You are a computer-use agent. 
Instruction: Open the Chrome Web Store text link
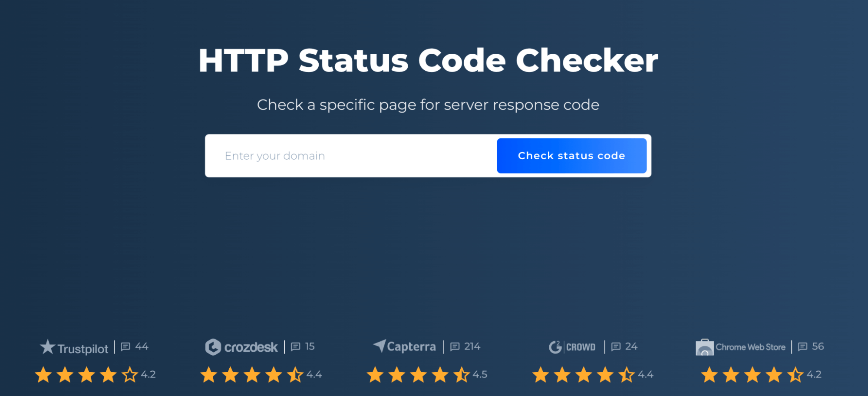(750, 347)
